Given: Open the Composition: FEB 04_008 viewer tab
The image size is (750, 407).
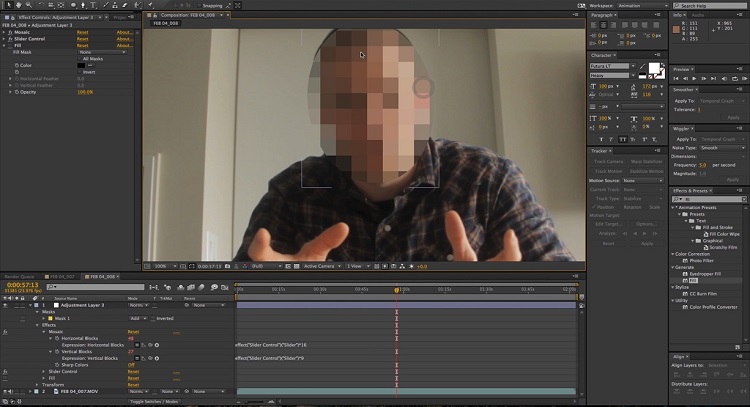Looking at the screenshot, I should point(188,15).
